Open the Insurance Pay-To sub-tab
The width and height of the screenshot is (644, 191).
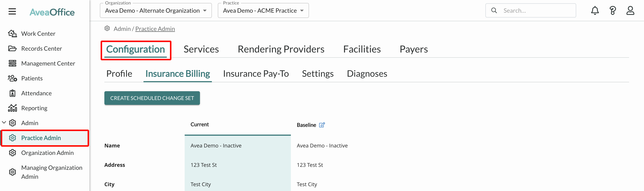pyautogui.click(x=256, y=74)
